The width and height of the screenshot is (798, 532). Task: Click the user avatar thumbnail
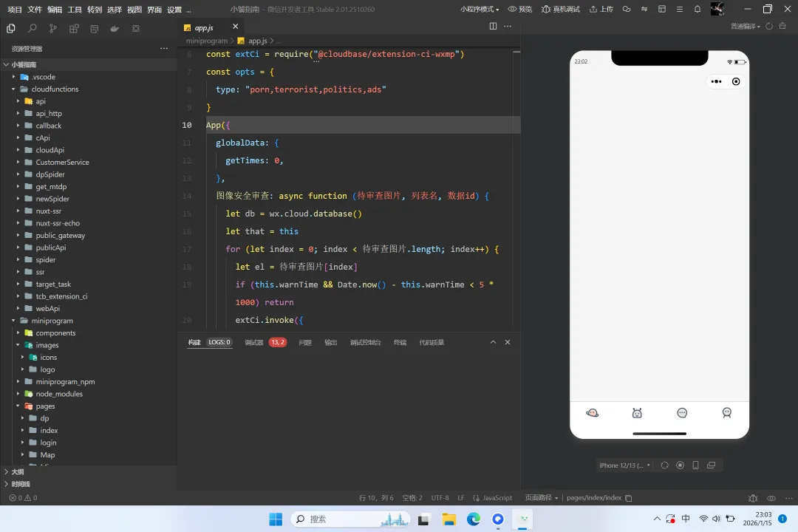point(717,9)
